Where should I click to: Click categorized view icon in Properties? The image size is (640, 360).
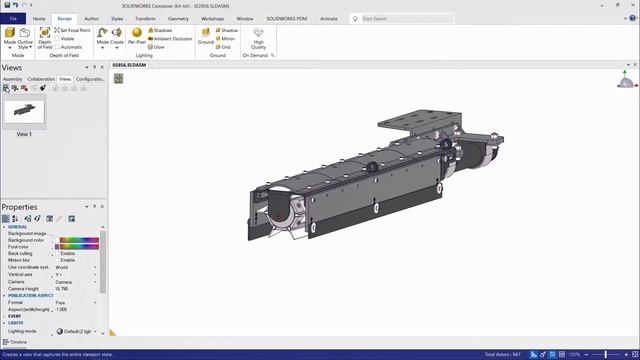tap(6, 219)
